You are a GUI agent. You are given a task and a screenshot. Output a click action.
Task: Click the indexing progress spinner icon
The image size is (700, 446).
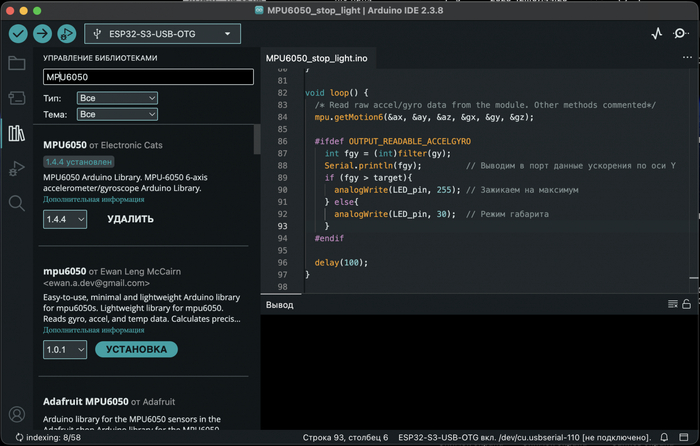[x=19, y=437]
